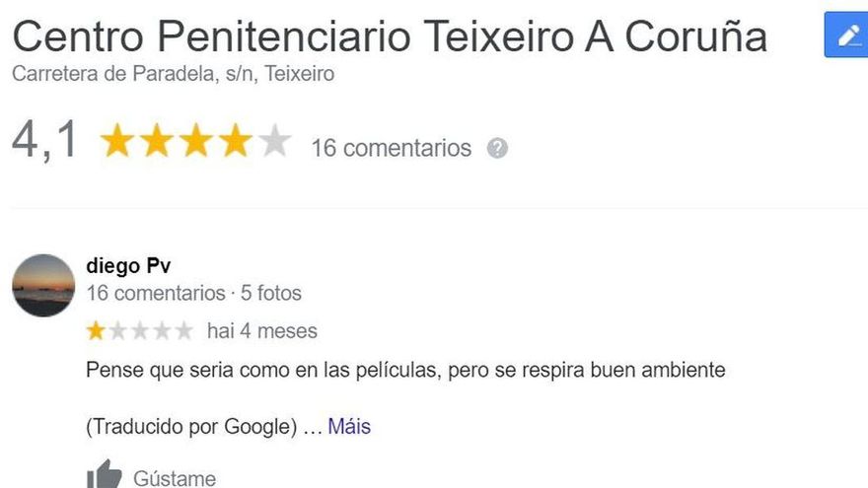The image size is (868, 488).
Task: Click the hai 4 meses timestamp
Action: 261,331
